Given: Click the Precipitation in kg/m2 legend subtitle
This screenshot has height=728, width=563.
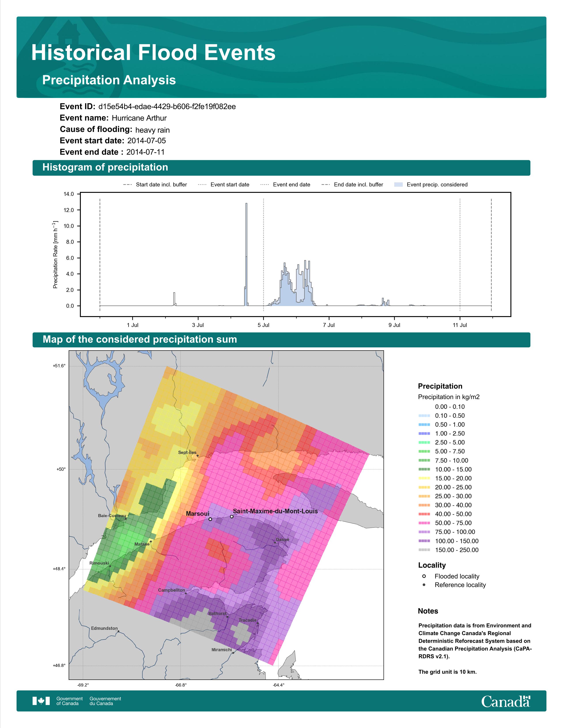Looking at the screenshot, I should tap(449, 397).
